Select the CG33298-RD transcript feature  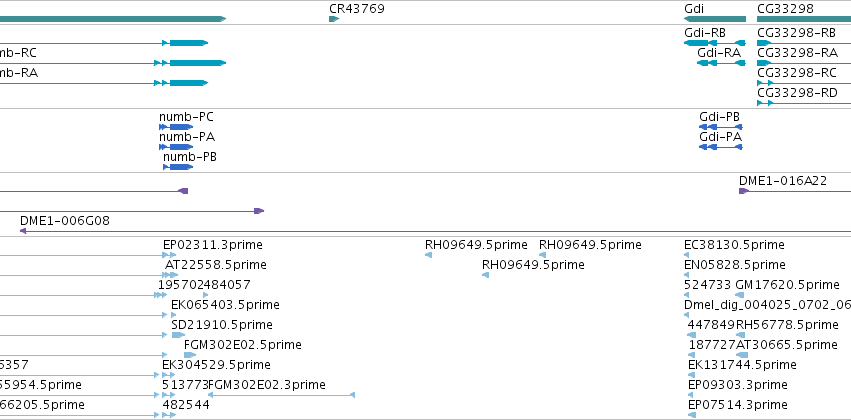pyautogui.click(x=804, y=103)
